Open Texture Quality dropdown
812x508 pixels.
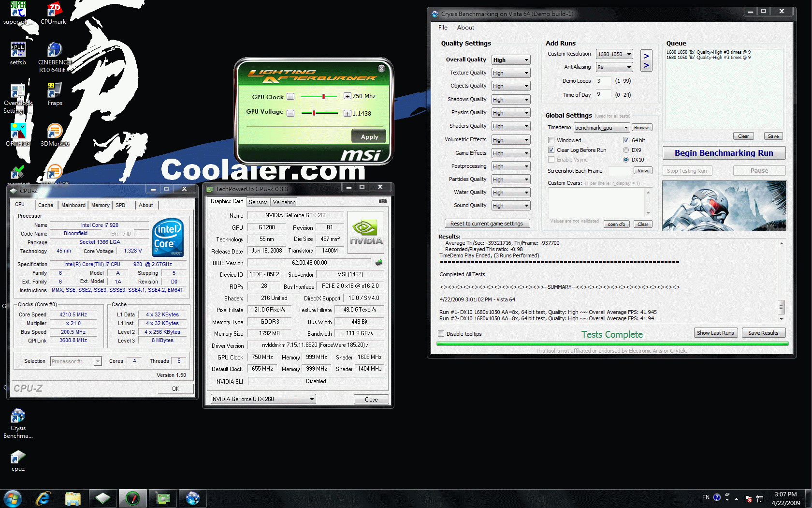pyautogui.click(x=511, y=73)
